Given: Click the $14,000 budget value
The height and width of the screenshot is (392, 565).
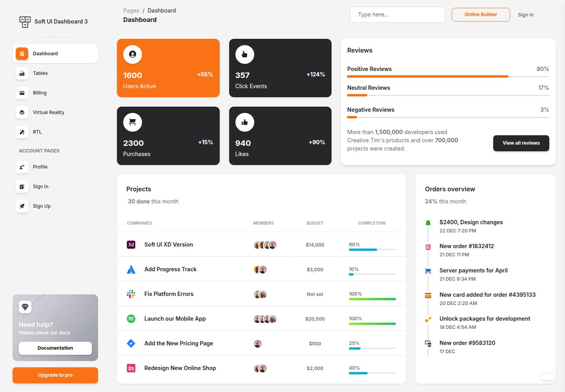Looking at the screenshot, I should [315, 245].
